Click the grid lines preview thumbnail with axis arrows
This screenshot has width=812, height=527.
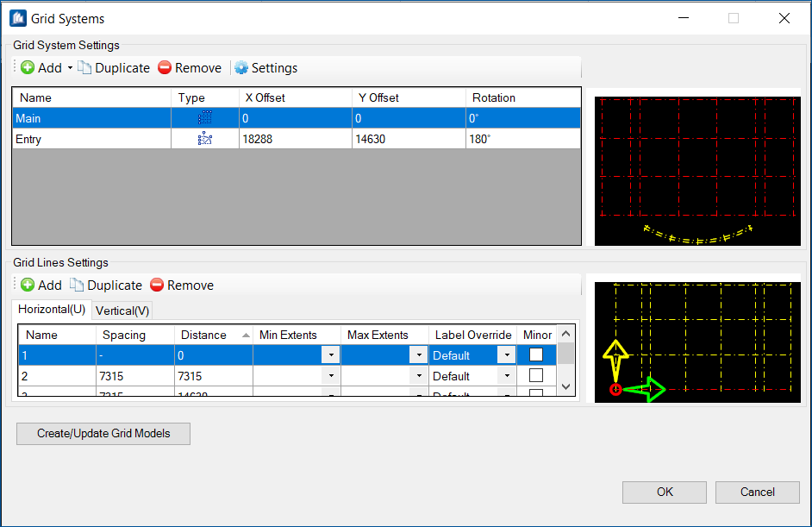697,342
